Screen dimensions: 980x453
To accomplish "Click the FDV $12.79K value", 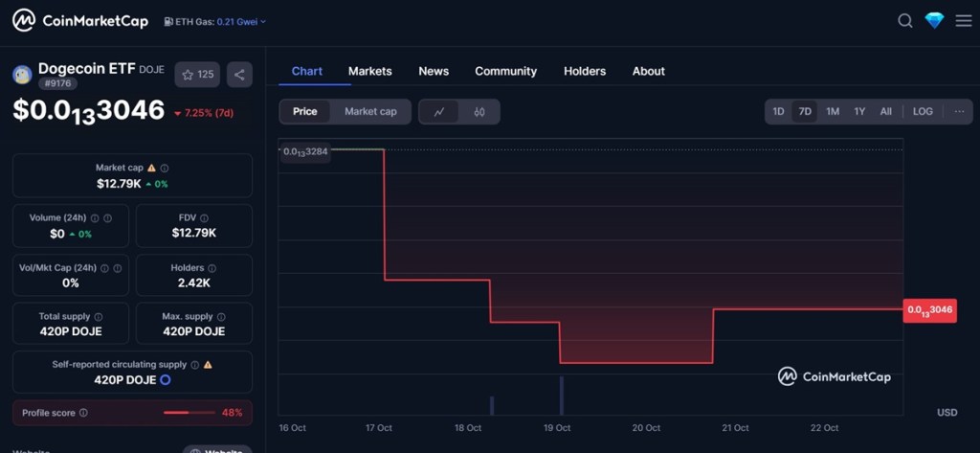I will point(193,234).
